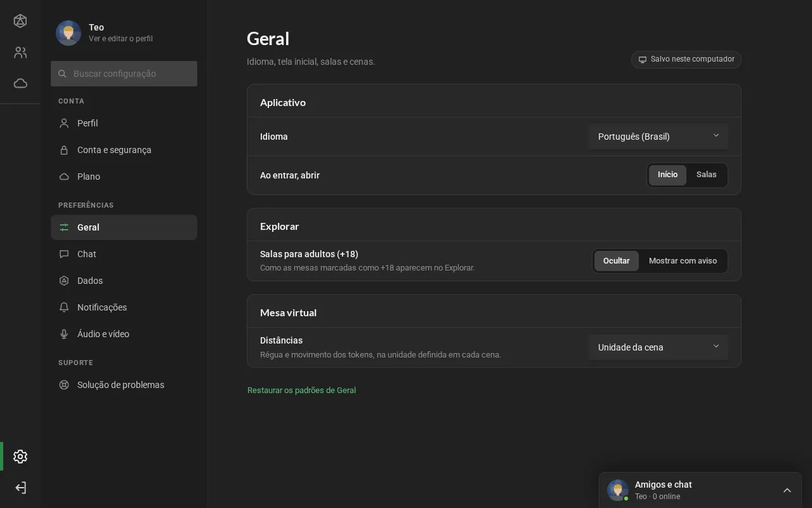Open the d20 home icon in left rail
812x508 pixels.
click(x=20, y=21)
